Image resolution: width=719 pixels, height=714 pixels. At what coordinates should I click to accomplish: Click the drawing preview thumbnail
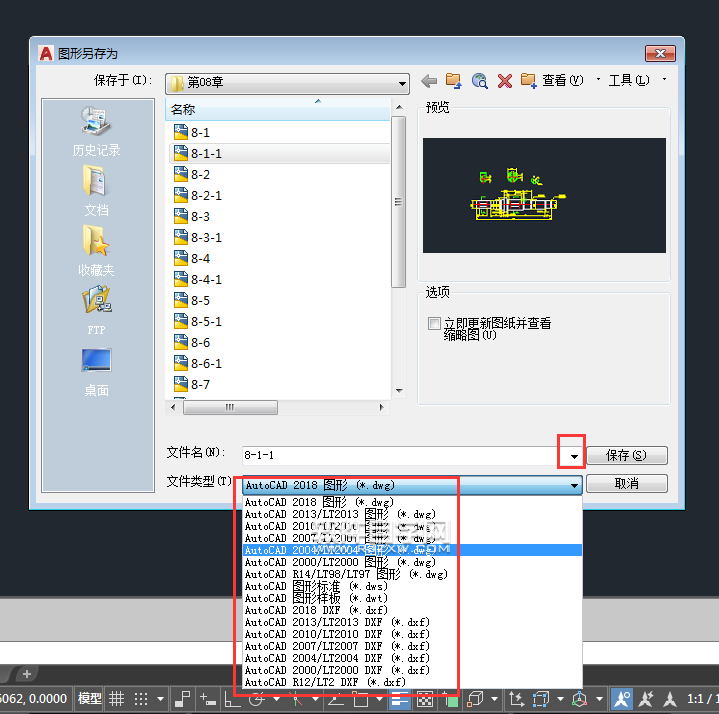(544, 195)
